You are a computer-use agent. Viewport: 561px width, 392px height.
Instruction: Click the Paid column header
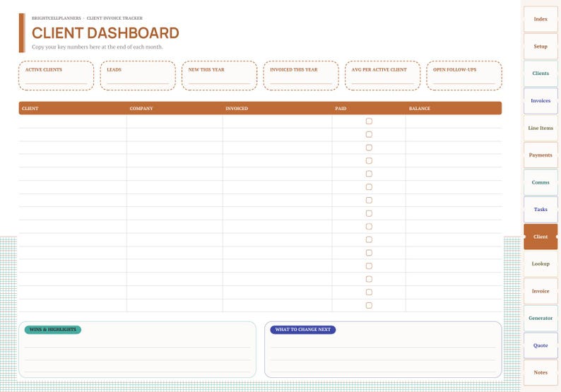[341, 108]
